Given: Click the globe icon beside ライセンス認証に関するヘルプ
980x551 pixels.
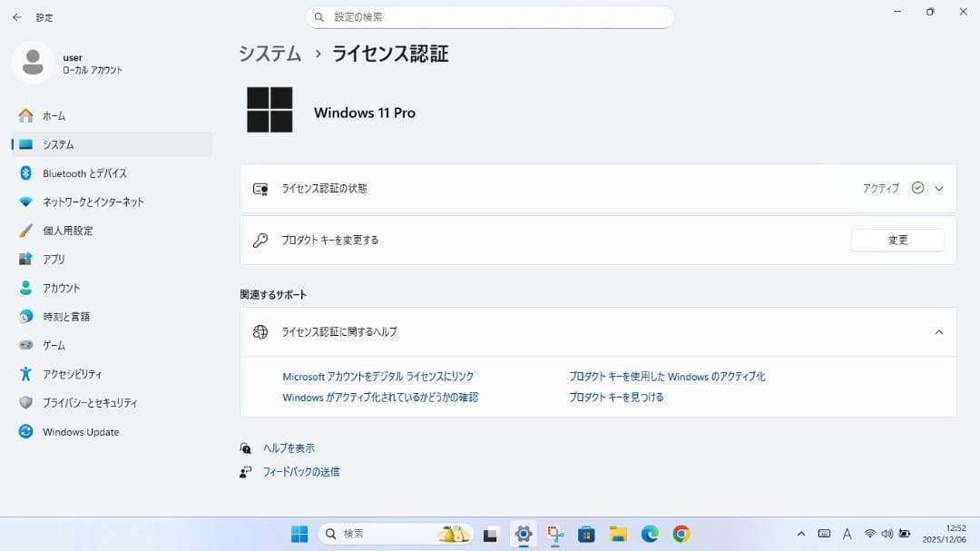Looking at the screenshot, I should coord(260,331).
